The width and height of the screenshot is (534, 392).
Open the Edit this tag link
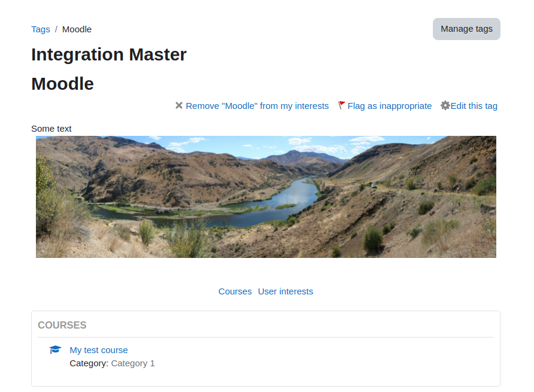click(x=474, y=106)
